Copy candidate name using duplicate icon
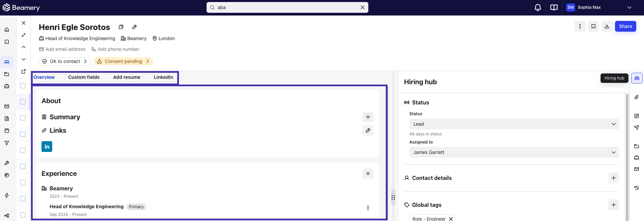This screenshot has height=221, width=644. coord(121,27)
